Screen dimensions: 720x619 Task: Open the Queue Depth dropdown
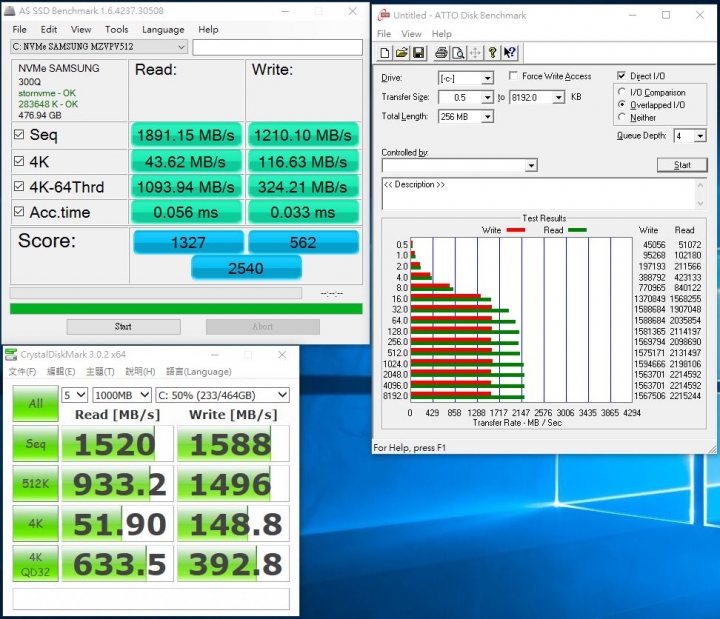tap(699, 136)
